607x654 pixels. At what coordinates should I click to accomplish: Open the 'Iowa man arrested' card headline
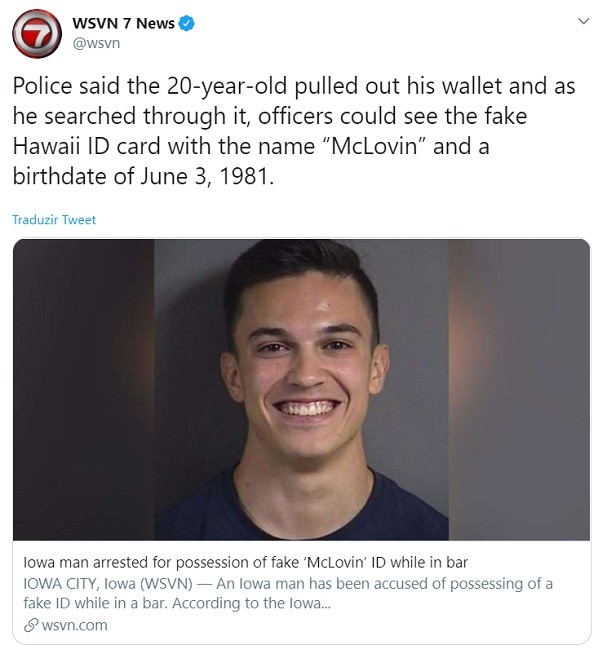coord(245,562)
